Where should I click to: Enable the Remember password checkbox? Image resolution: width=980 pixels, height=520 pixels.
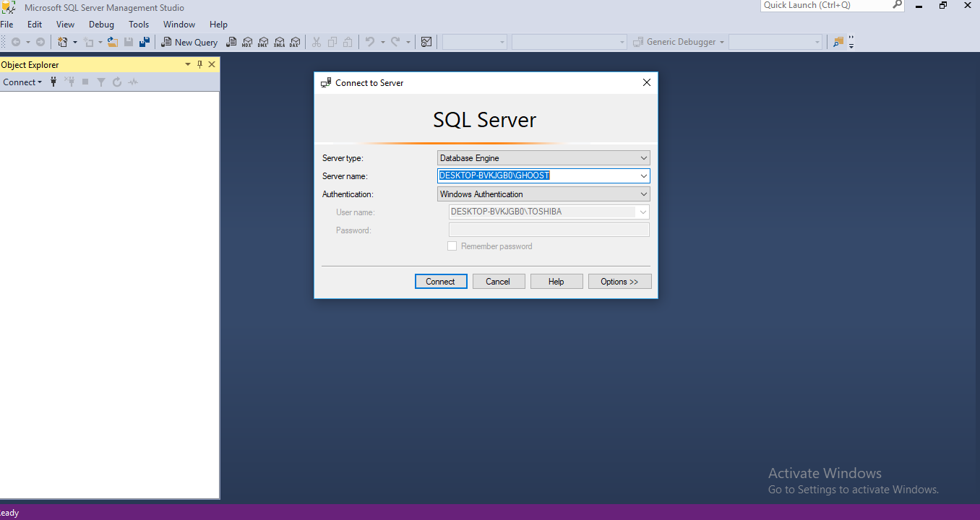pos(452,246)
